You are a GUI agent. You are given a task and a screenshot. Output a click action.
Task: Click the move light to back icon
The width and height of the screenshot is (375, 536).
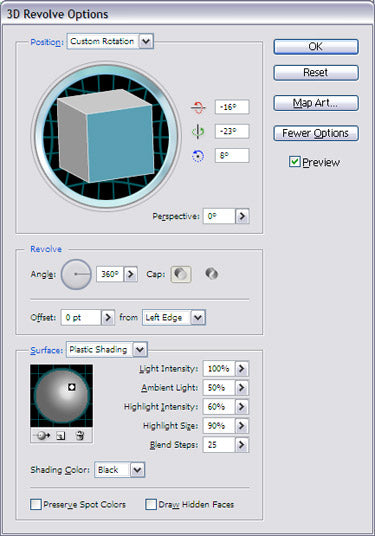click(42, 436)
